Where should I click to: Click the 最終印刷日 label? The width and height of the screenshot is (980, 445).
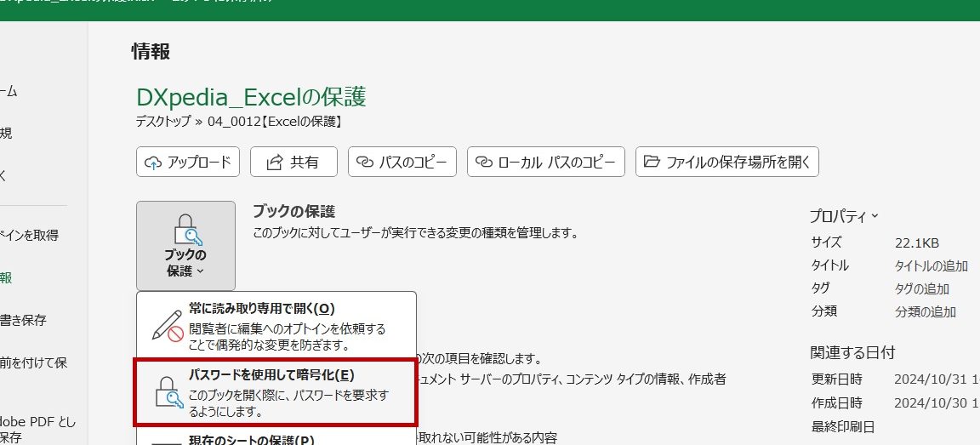point(842,427)
